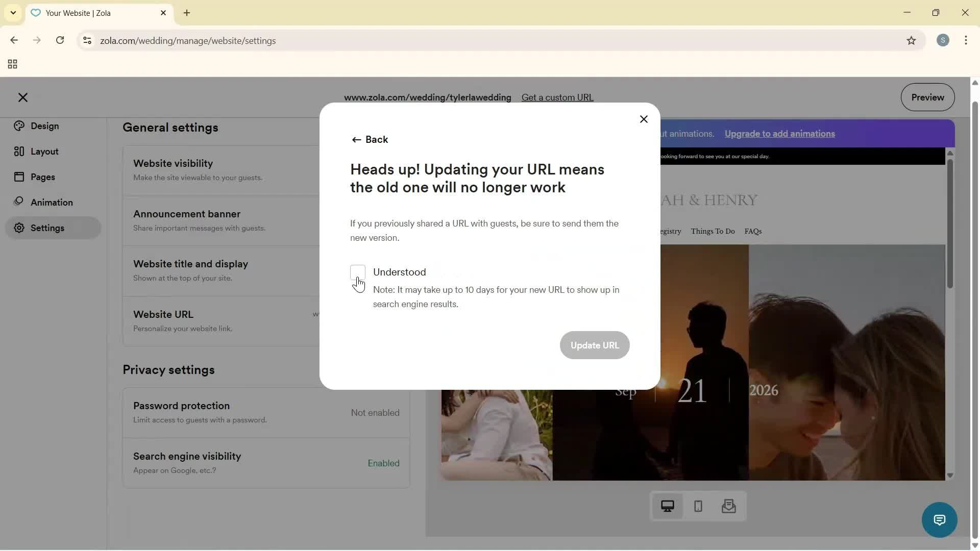980x551 pixels.
Task: Select the Things To Do menu item
Action: (713, 231)
